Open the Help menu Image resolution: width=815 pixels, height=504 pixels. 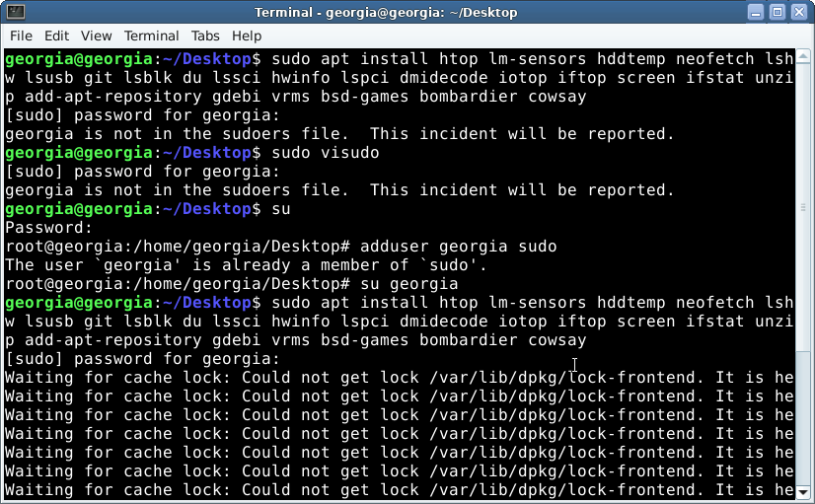coord(247,36)
